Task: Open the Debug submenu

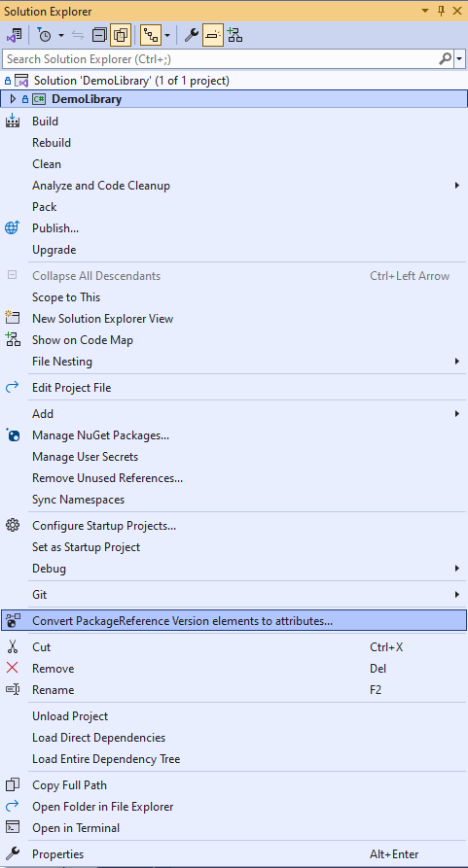Action: tap(234, 569)
